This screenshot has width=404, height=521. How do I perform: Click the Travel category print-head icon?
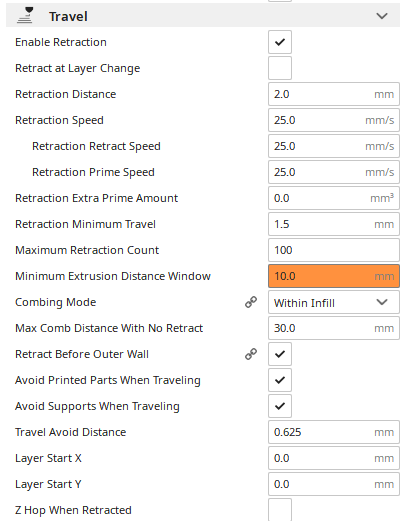[x=25, y=15]
